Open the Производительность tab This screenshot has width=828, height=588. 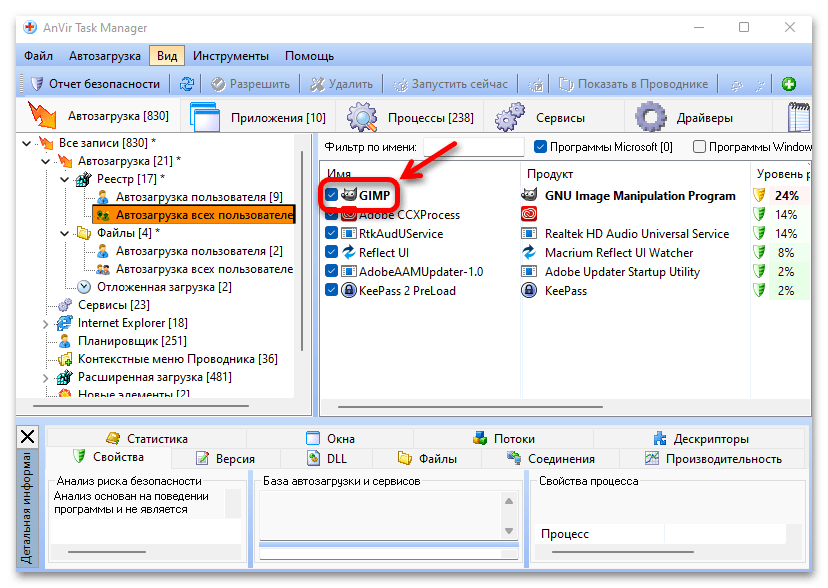[713, 459]
